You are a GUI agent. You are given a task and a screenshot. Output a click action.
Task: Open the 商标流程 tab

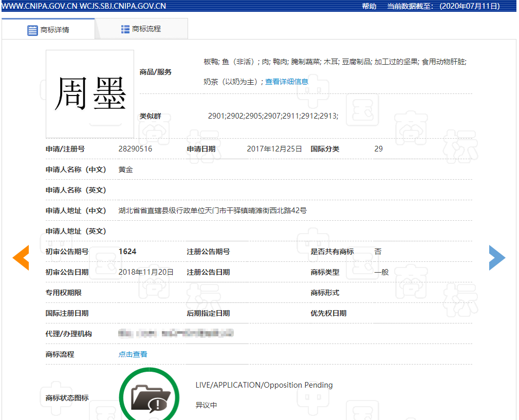(x=141, y=29)
